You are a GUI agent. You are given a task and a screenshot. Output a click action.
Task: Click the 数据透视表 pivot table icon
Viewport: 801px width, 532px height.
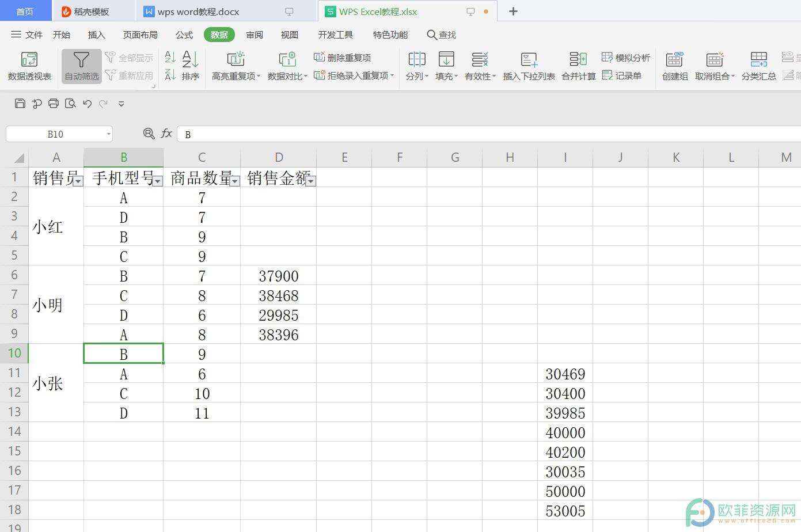click(x=29, y=59)
